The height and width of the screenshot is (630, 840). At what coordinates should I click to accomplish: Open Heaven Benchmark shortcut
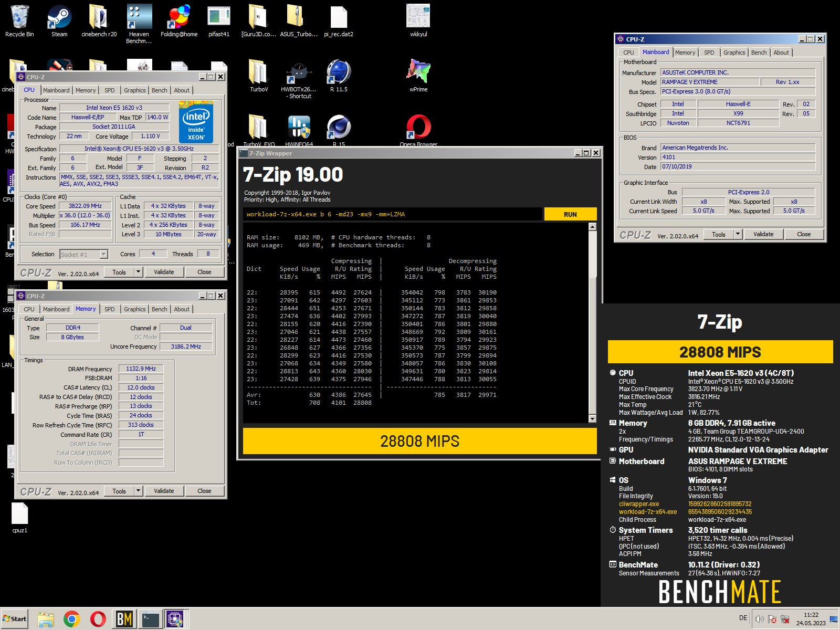tap(139, 24)
